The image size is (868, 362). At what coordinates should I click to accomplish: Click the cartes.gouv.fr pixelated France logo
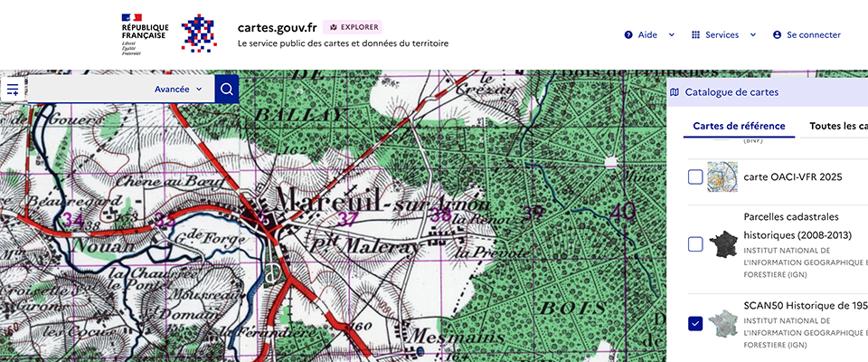[198, 34]
